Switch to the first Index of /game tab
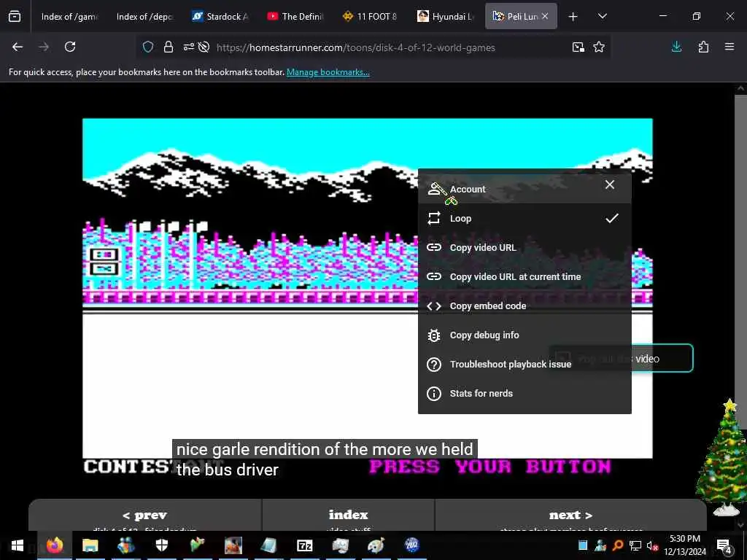Viewport: 747px width, 560px height. click(x=69, y=17)
